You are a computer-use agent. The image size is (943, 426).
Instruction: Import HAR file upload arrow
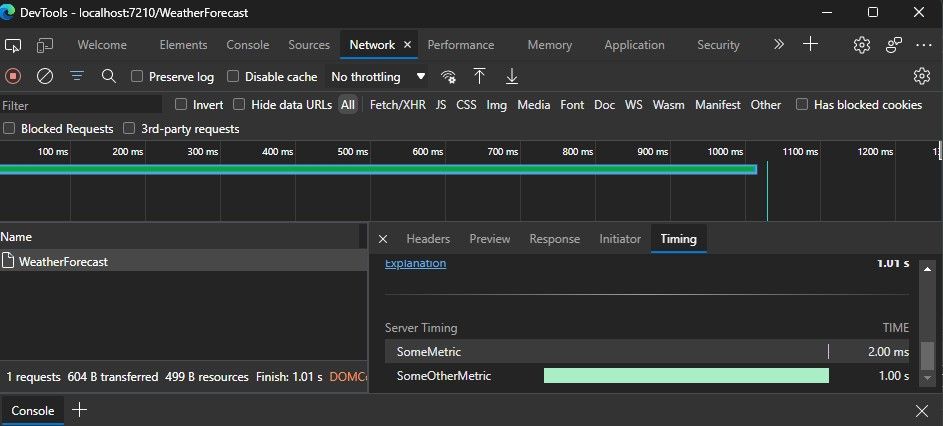point(479,76)
